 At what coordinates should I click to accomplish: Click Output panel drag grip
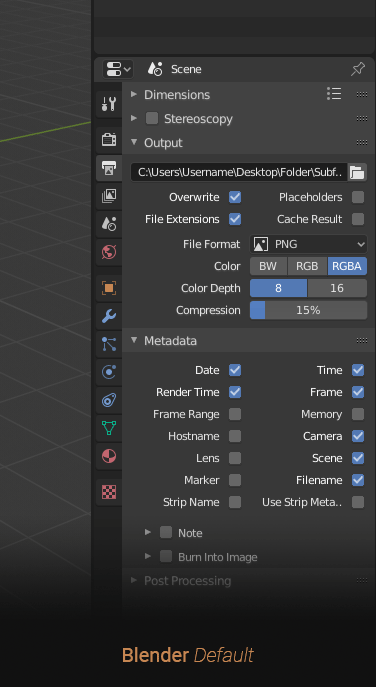coord(362,142)
